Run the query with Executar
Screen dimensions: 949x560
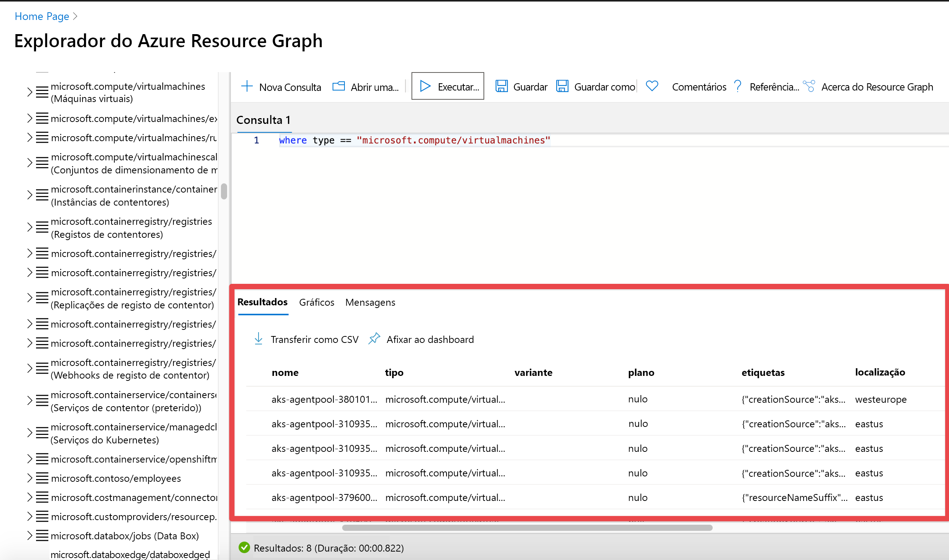(x=448, y=86)
